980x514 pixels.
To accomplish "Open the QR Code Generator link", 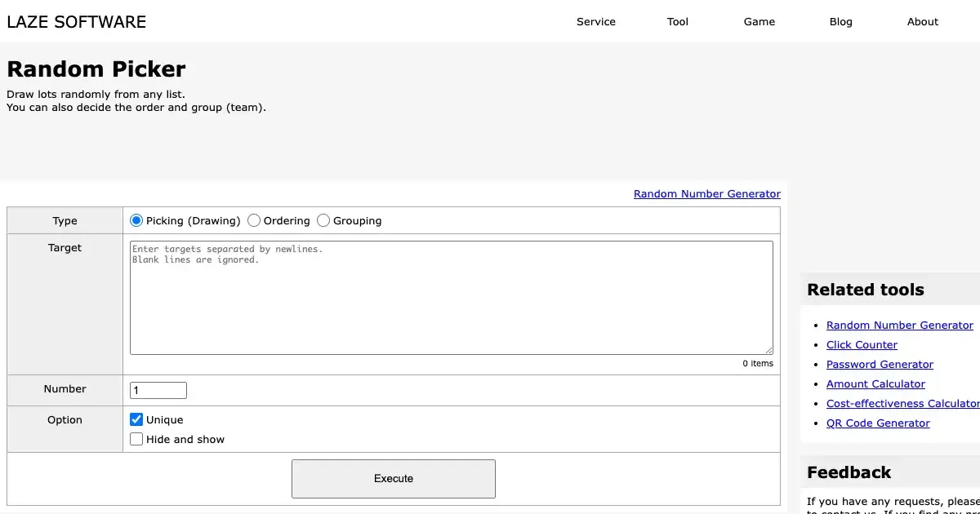I will point(878,423).
